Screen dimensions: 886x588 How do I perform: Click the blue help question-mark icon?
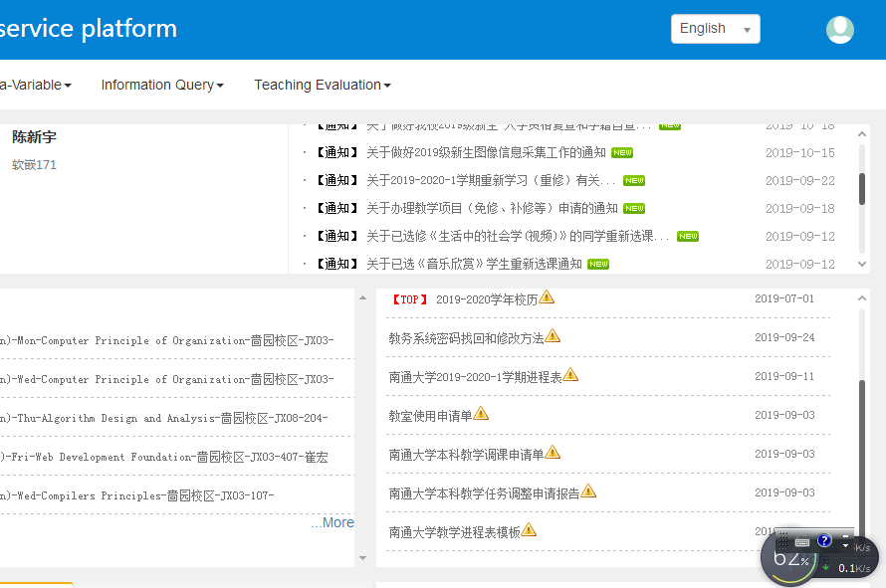click(x=824, y=540)
